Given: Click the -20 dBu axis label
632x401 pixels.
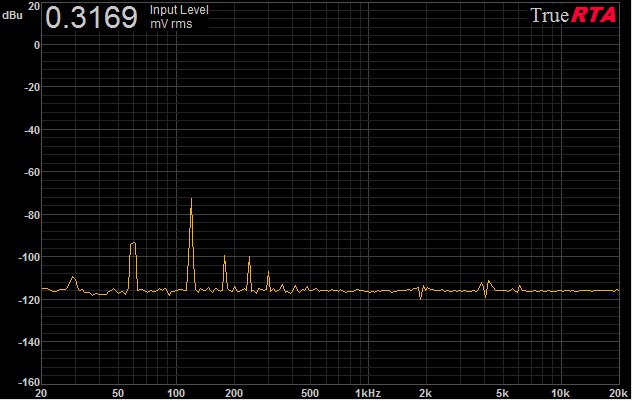Looking at the screenshot, I should pos(32,87).
